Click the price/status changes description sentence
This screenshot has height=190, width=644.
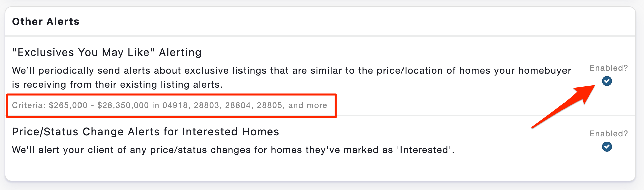[233, 150]
